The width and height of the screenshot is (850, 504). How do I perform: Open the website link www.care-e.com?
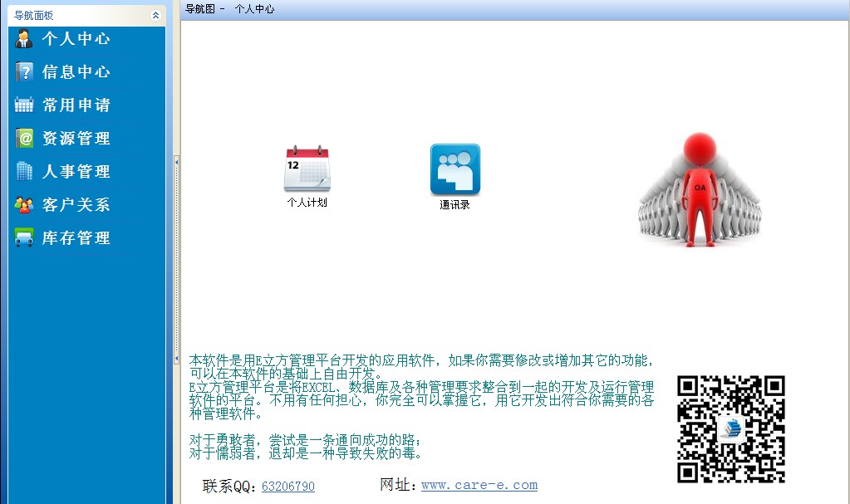point(479,485)
